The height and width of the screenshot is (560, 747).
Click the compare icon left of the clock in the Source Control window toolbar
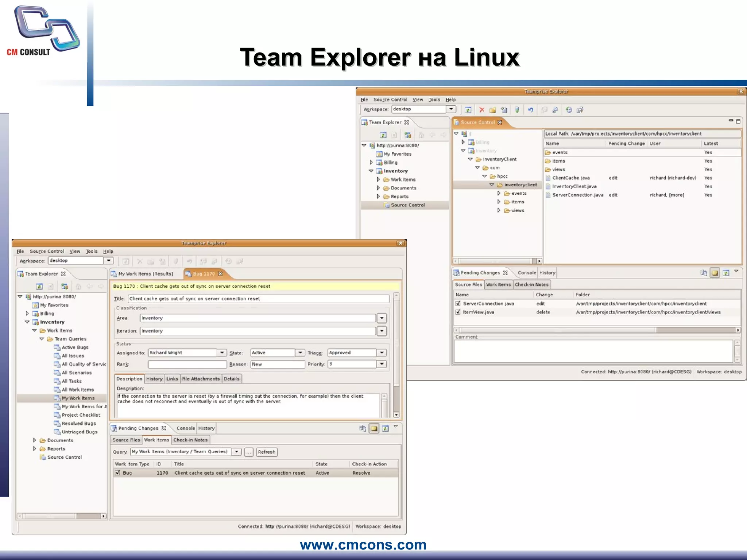click(x=555, y=110)
